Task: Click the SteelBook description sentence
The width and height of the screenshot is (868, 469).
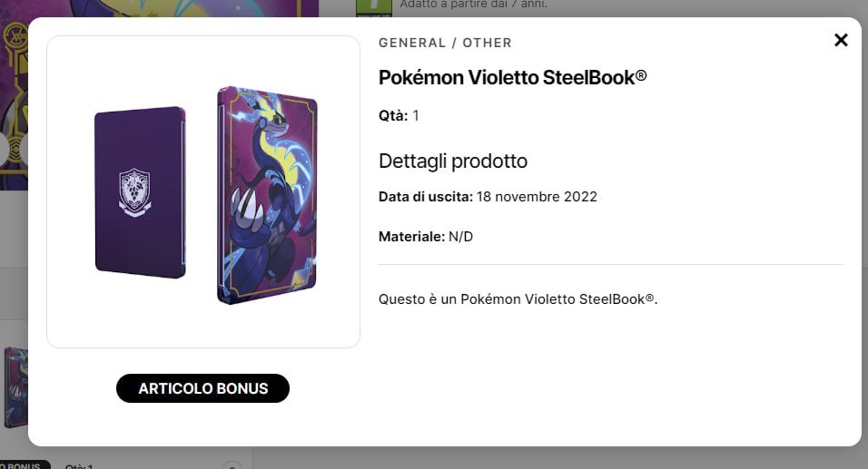Action: [x=518, y=299]
